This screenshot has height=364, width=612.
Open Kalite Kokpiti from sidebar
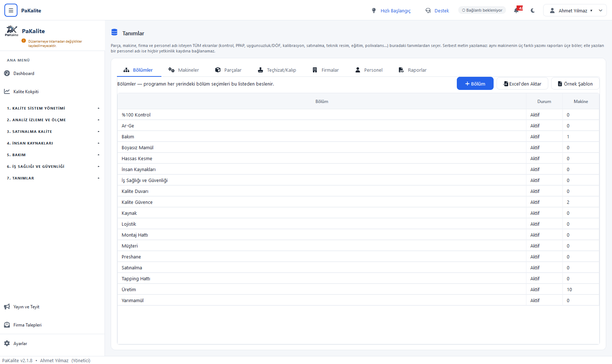52,91
